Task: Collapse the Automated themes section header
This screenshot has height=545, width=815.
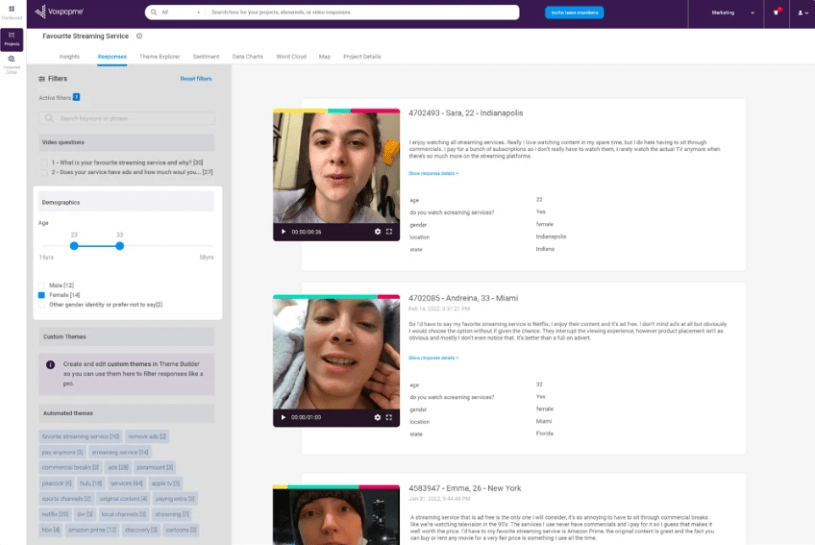Action: 126,413
